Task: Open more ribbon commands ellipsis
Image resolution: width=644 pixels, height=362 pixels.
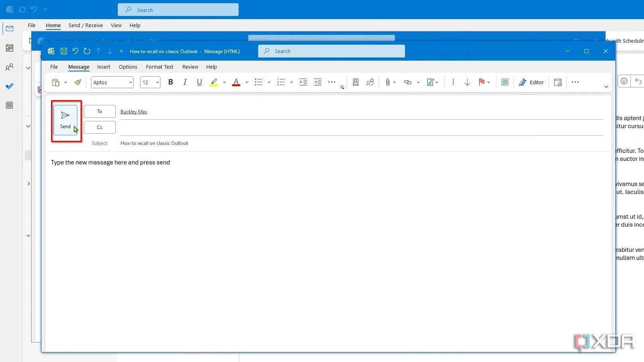Action: pyautogui.click(x=575, y=82)
